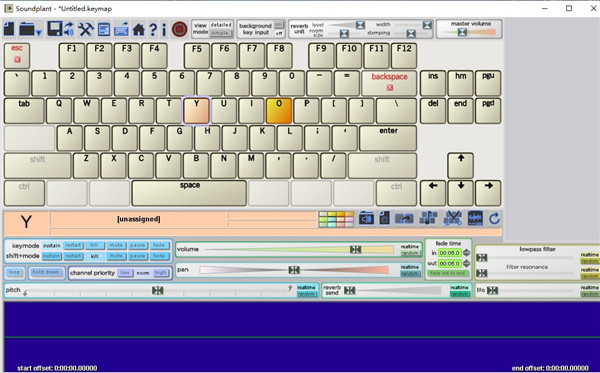Image resolution: width=600 pixels, height=373 pixels.
Task: Click the home icon in top toolbar
Action: [139, 29]
